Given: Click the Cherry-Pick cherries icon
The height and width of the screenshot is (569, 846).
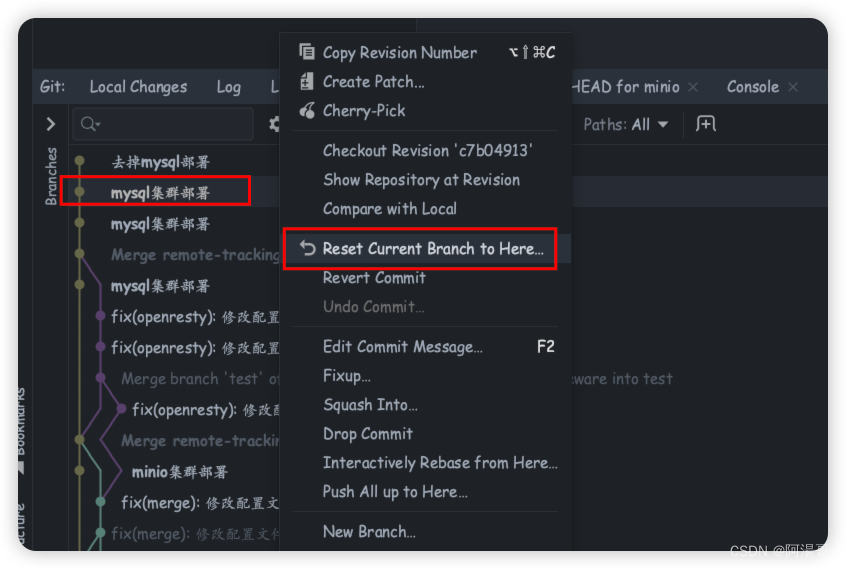Looking at the screenshot, I should [307, 111].
